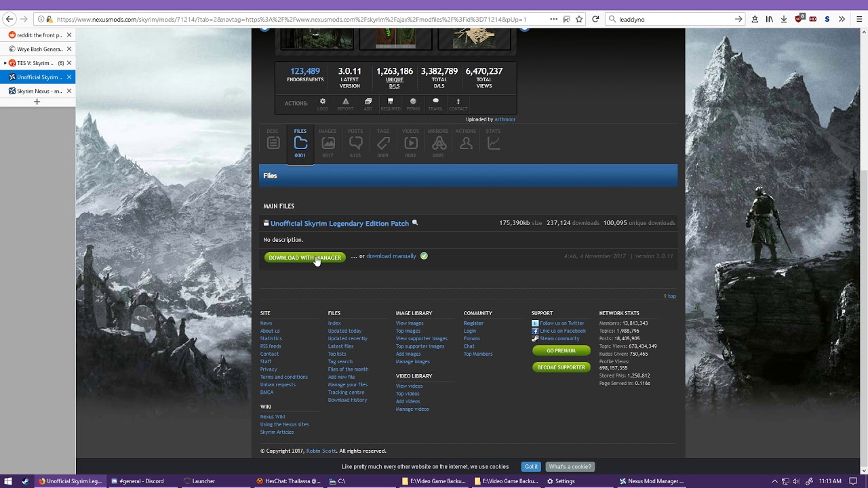Go back with browser back arrow
868x488 pixels.
pyautogui.click(x=9, y=19)
